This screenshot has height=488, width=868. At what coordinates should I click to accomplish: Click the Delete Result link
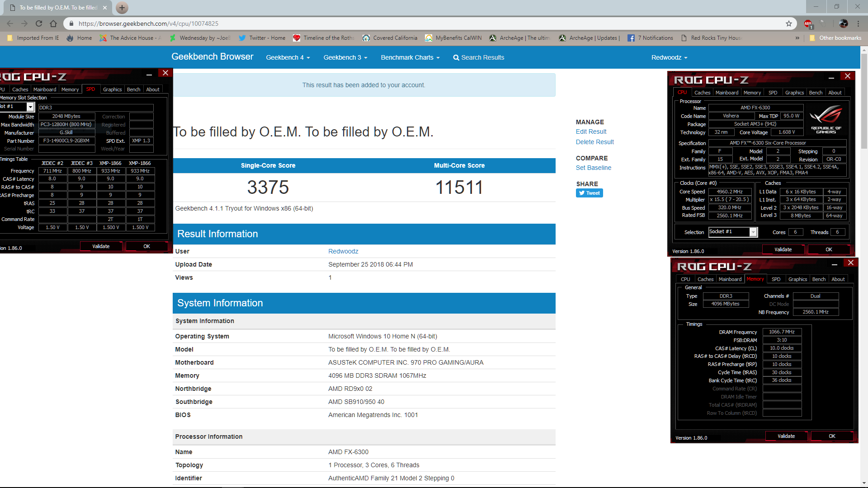tap(594, 142)
